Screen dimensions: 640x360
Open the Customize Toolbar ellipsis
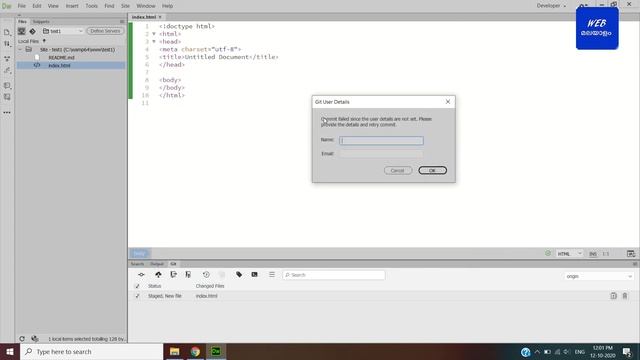pos(7,112)
